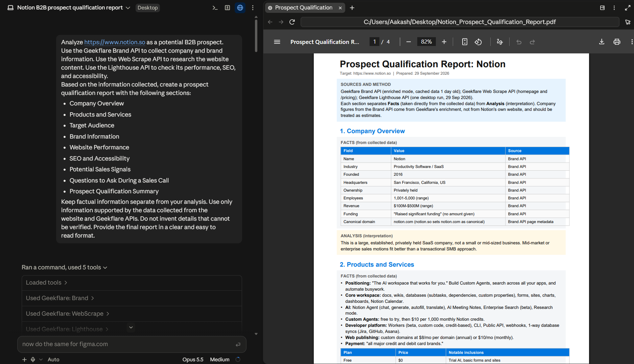Viewport: 634px width, 364px height.
Task: Open the chat header three-dot menu
Action: coord(253,8)
